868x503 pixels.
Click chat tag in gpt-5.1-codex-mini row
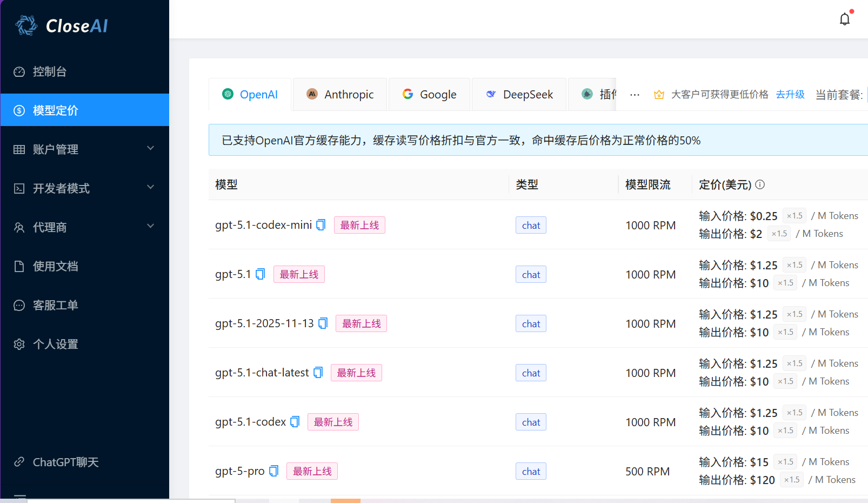point(531,225)
